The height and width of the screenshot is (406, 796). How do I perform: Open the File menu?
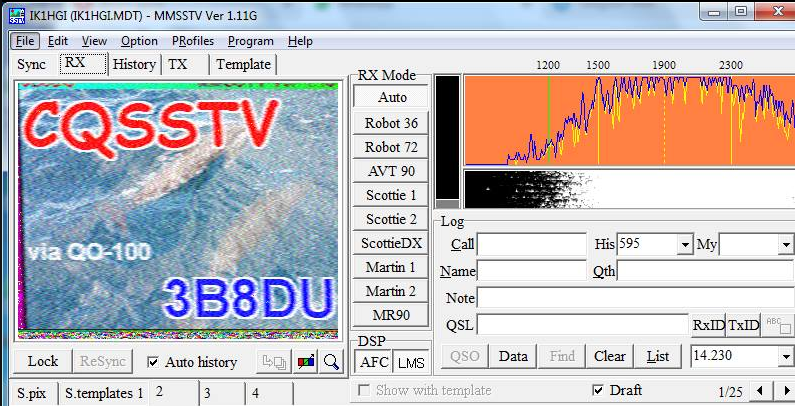tap(25, 41)
